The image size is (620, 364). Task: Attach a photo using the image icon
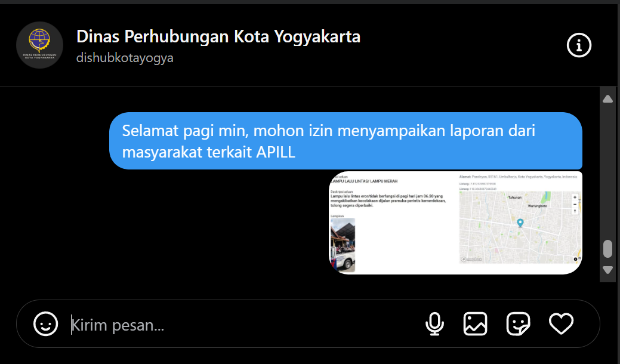pos(475,324)
